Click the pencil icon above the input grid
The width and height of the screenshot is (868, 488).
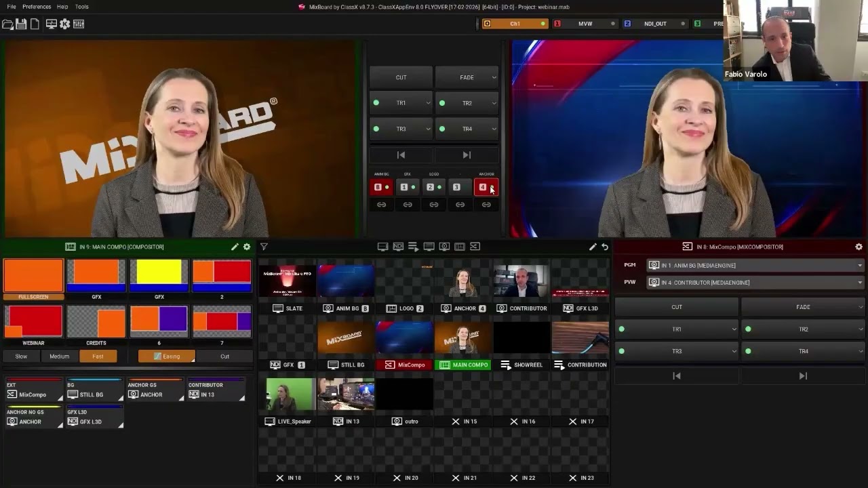click(x=593, y=247)
